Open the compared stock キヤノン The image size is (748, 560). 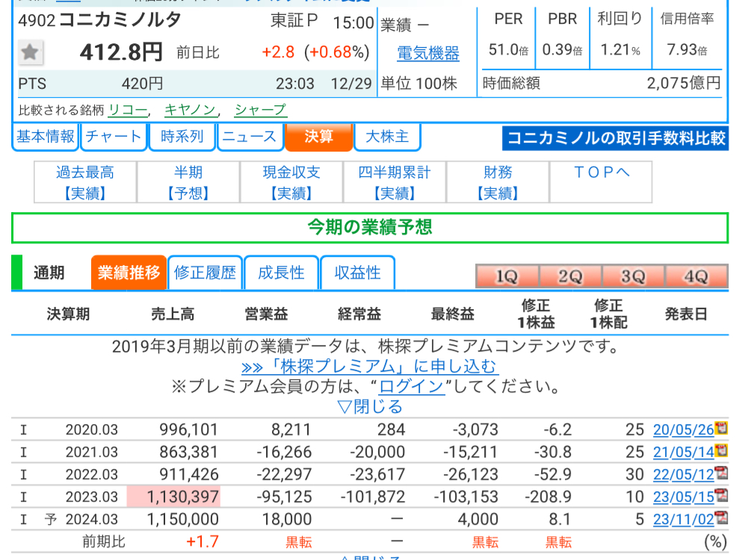[190, 110]
